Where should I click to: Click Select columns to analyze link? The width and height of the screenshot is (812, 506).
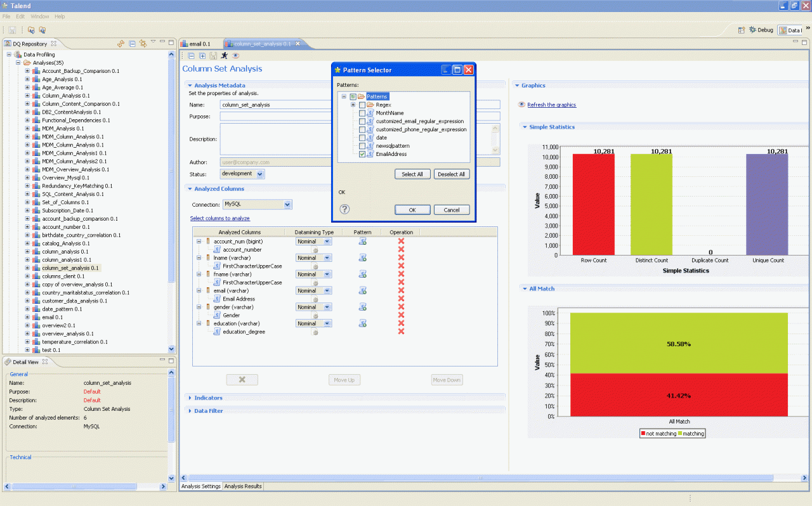pyautogui.click(x=220, y=218)
